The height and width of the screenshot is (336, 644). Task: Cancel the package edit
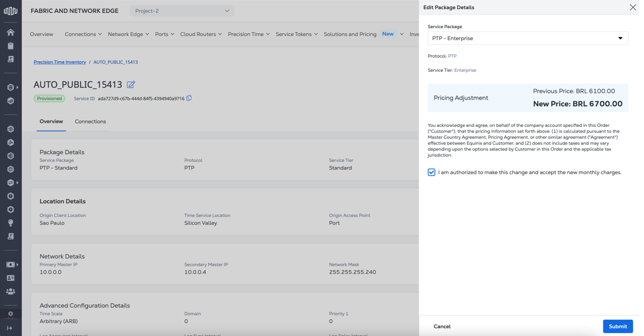pos(442,326)
